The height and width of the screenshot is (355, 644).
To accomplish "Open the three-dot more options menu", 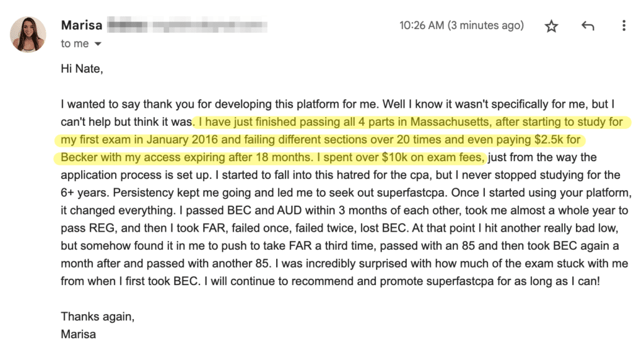I will tap(624, 25).
